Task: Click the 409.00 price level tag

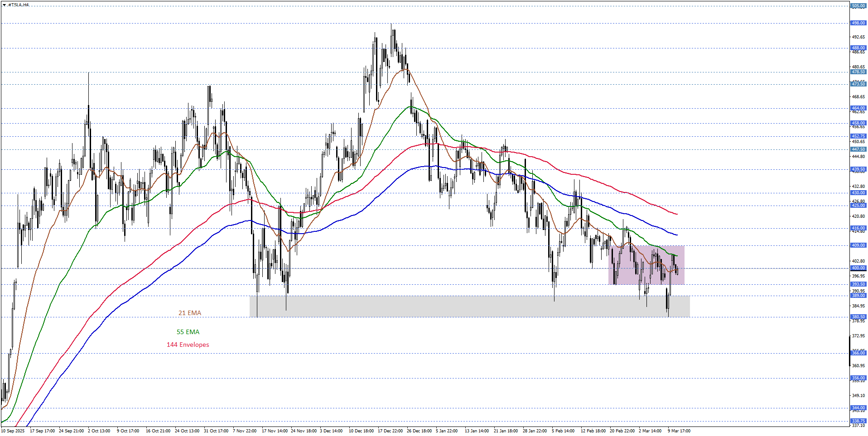Action: 858,245
